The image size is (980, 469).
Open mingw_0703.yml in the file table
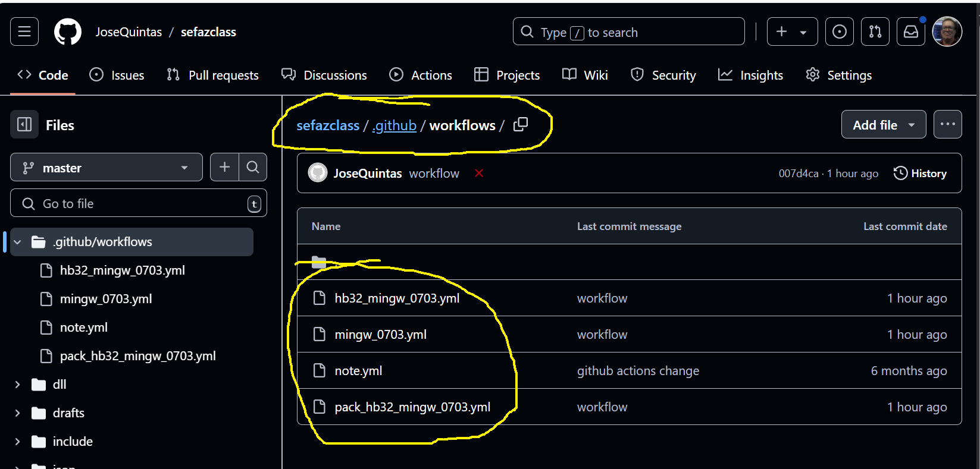[x=381, y=335]
